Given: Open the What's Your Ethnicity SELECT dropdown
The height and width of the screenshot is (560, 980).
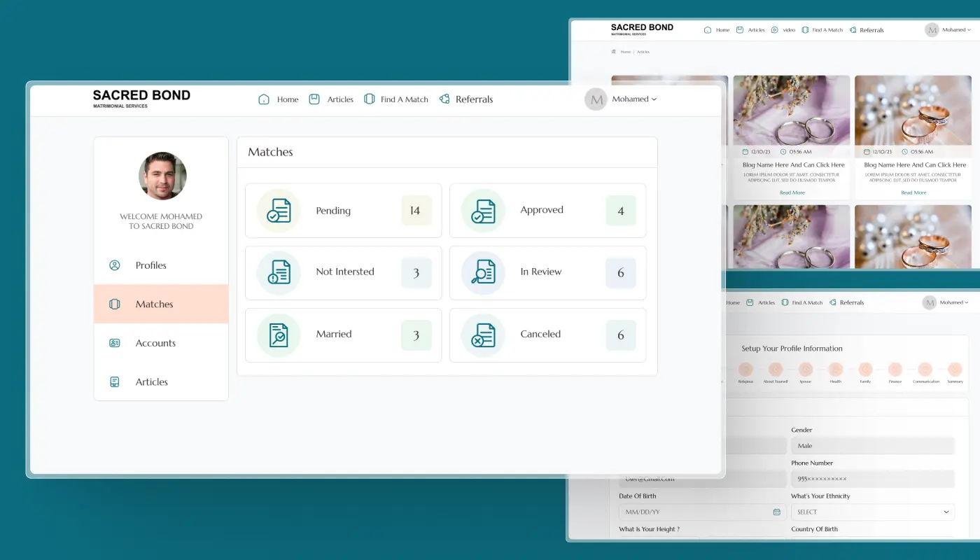Looking at the screenshot, I should tap(873, 512).
